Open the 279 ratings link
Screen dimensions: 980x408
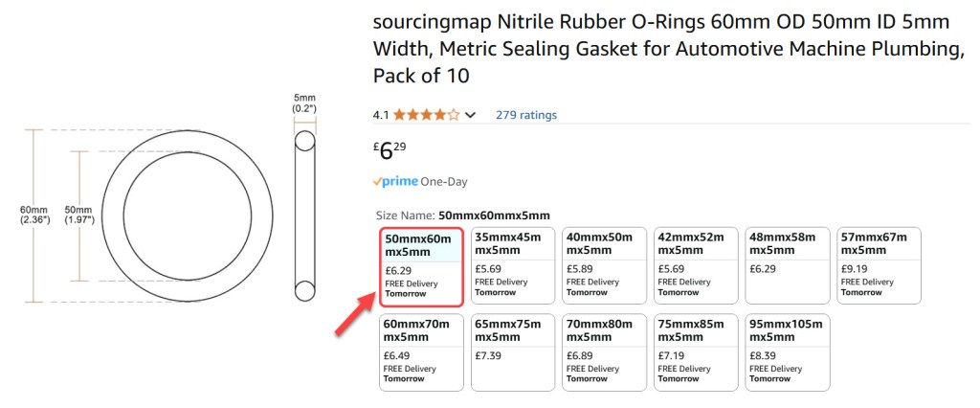click(x=525, y=115)
